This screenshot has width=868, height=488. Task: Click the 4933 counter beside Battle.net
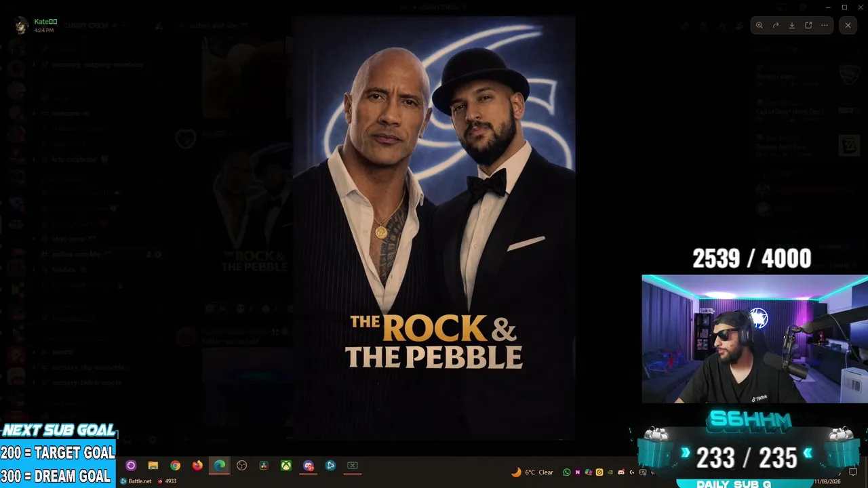167,481
